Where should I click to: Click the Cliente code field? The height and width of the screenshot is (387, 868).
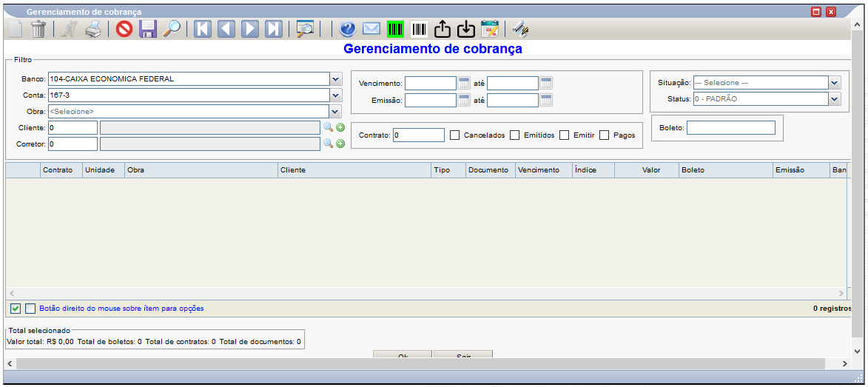pos(73,127)
